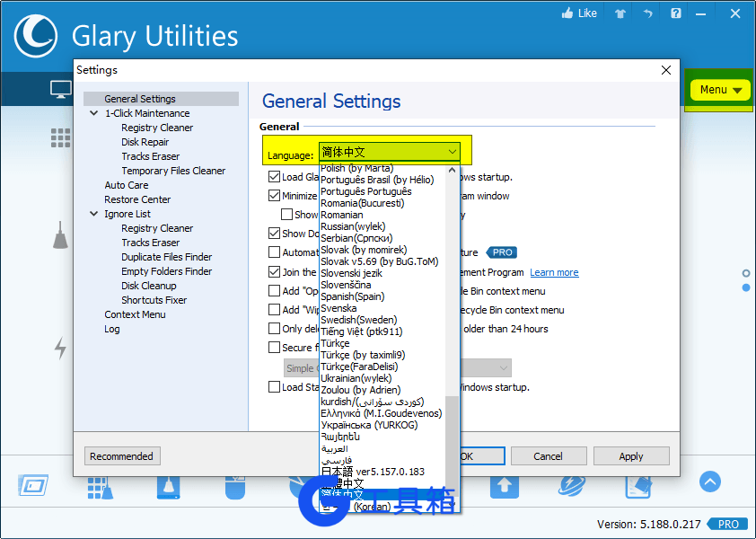Click the planet browser assistant icon
This screenshot has width=756, height=539.
click(572, 485)
